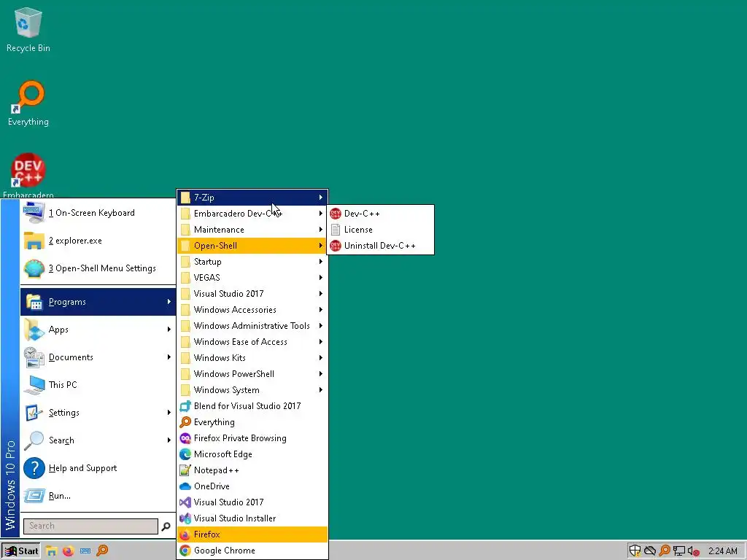Select Uninstall Dev-C++

381,246
